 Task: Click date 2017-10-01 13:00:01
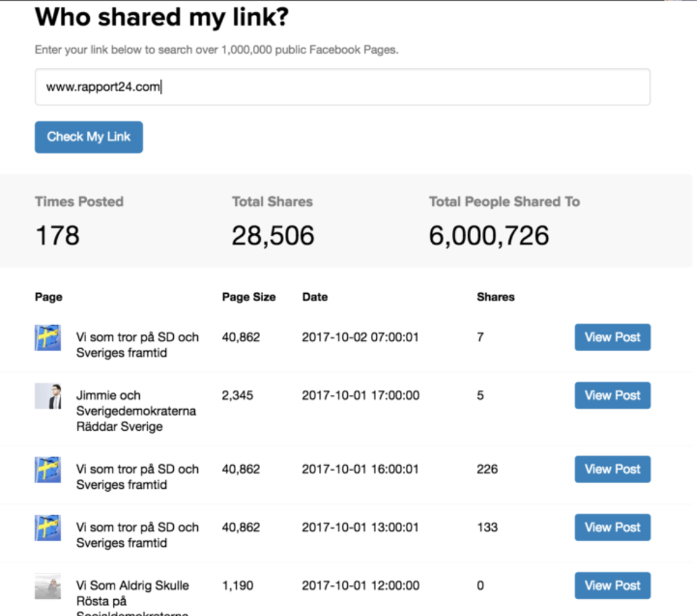click(x=361, y=527)
